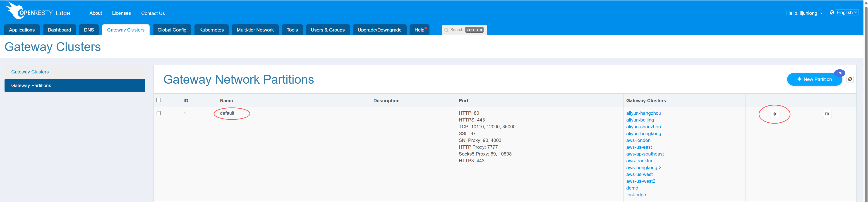Select Gateway Clusters in the left sidebar

coord(30,72)
